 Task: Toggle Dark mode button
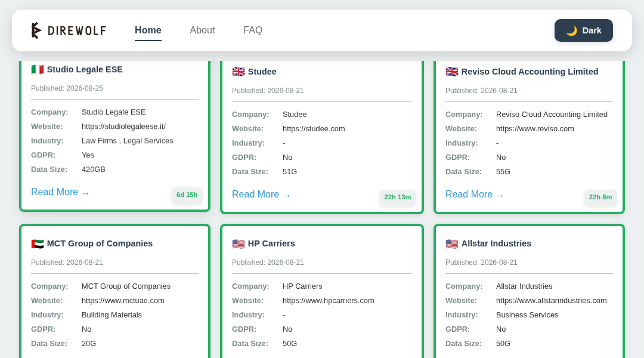point(584,30)
